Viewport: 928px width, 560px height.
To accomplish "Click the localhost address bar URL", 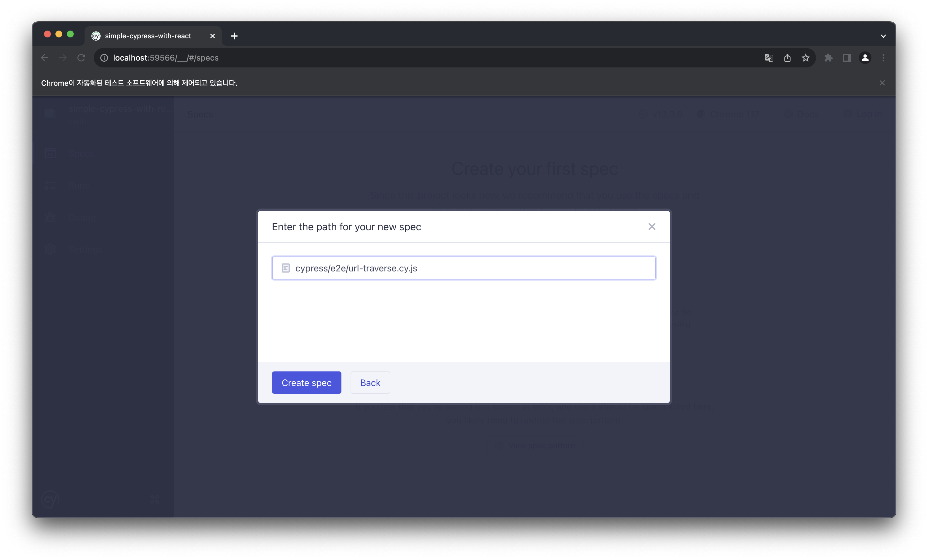I will pyautogui.click(x=166, y=58).
